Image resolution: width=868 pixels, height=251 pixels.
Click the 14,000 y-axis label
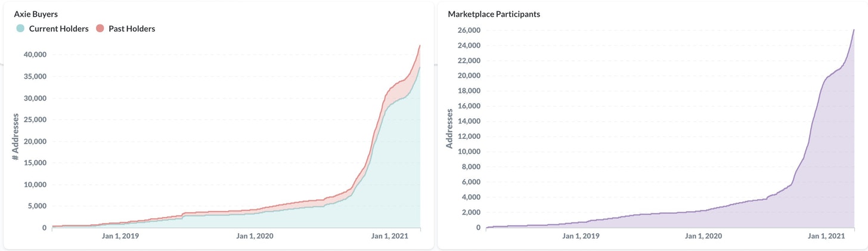click(x=466, y=121)
